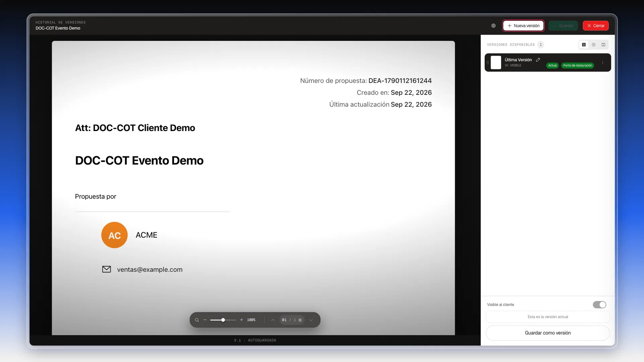Switch versions panel to grid view
The image size is (644, 362).
[594, 45]
